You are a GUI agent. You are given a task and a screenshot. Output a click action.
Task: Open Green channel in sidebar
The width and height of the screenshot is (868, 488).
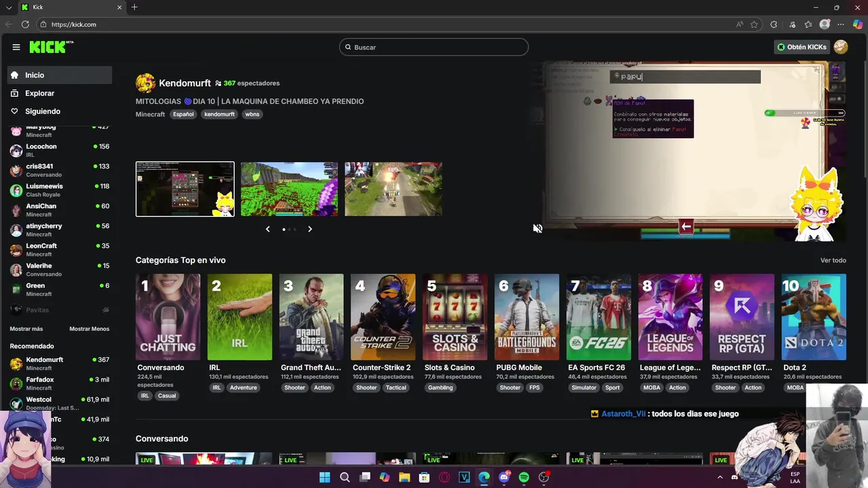click(x=60, y=289)
